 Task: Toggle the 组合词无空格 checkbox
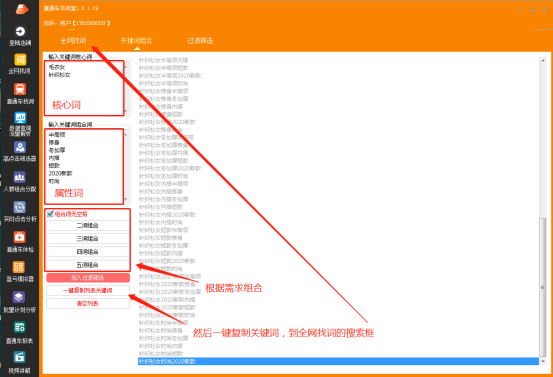click(50, 214)
